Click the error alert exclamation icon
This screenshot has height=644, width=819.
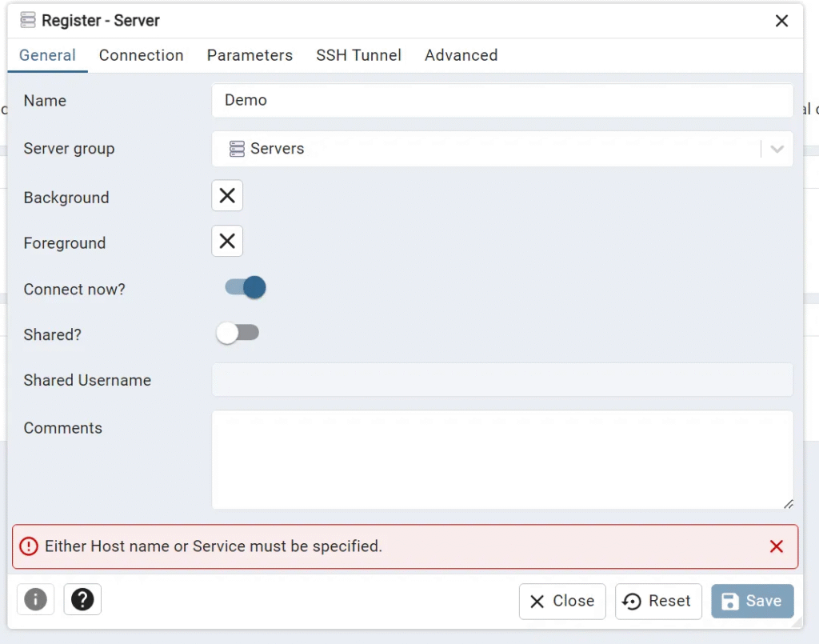29,546
